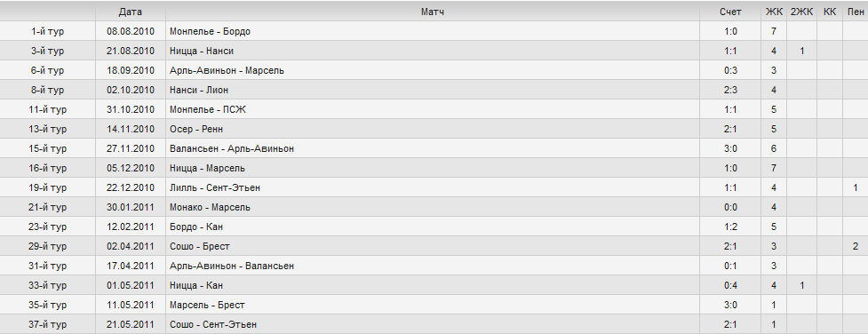
Task: Select the Осер - Ренн match
Action: pos(196,129)
